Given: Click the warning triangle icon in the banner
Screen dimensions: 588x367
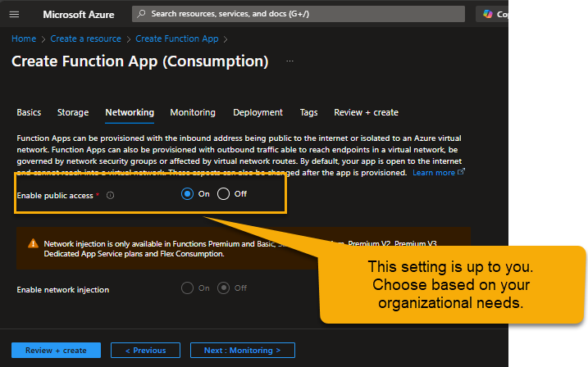Looking at the screenshot, I should coord(33,244).
